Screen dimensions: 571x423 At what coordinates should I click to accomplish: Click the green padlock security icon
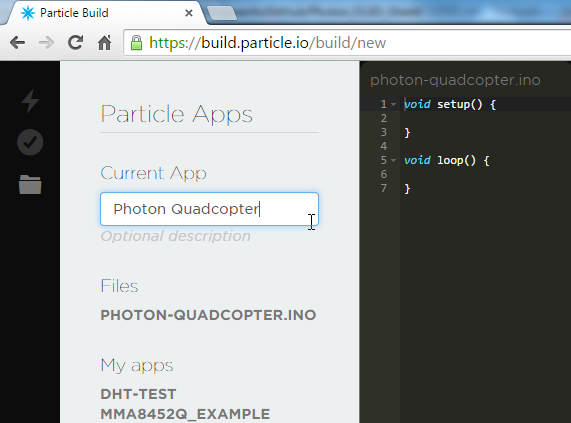click(x=137, y=43)
